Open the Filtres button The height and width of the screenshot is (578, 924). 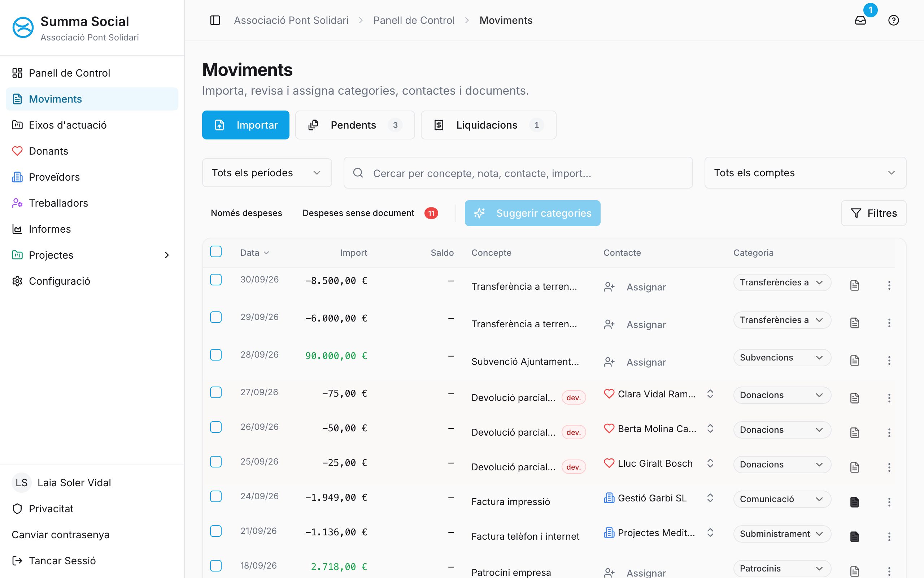tap(873, 213)
